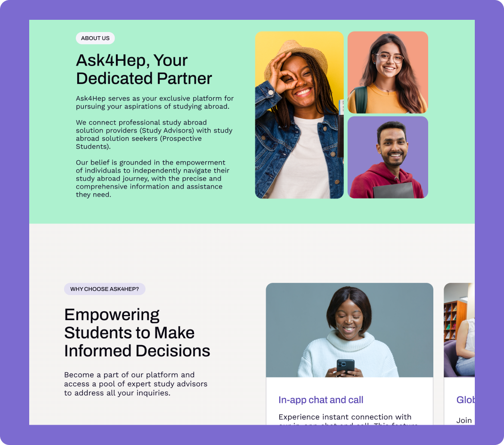Click the Ask4Hep, Your Dedicated Partner heading

[144, 69]
